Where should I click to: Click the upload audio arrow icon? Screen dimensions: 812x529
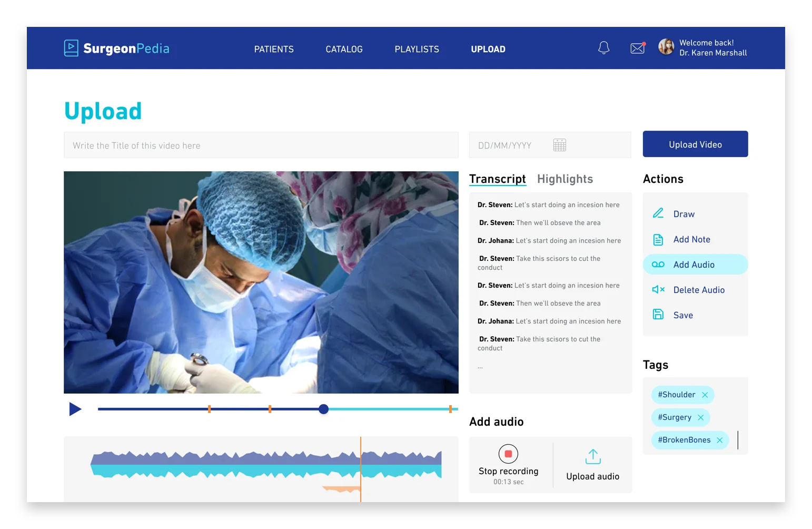pos(593,456)
